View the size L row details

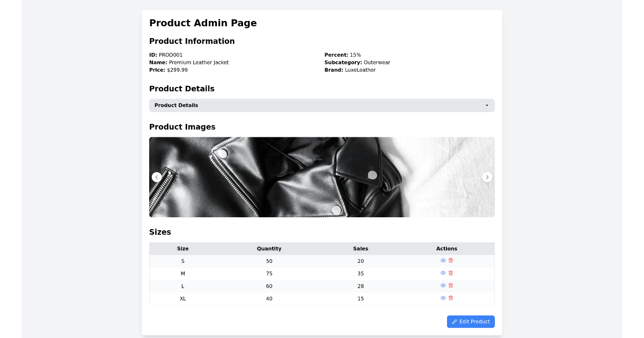(443, 285)
